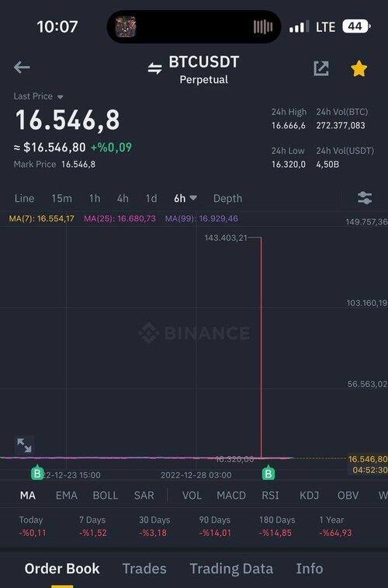Tap the green B marker under spike
Viewport: 388px width, 588px height.
point(268,473)
